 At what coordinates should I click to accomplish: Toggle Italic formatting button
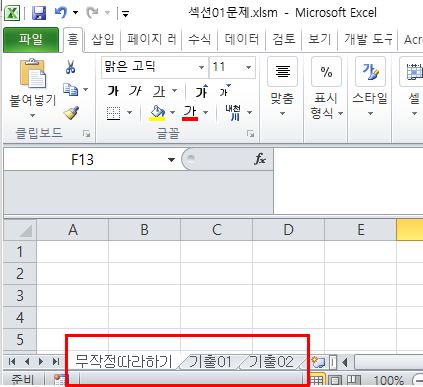click(135, 91)
